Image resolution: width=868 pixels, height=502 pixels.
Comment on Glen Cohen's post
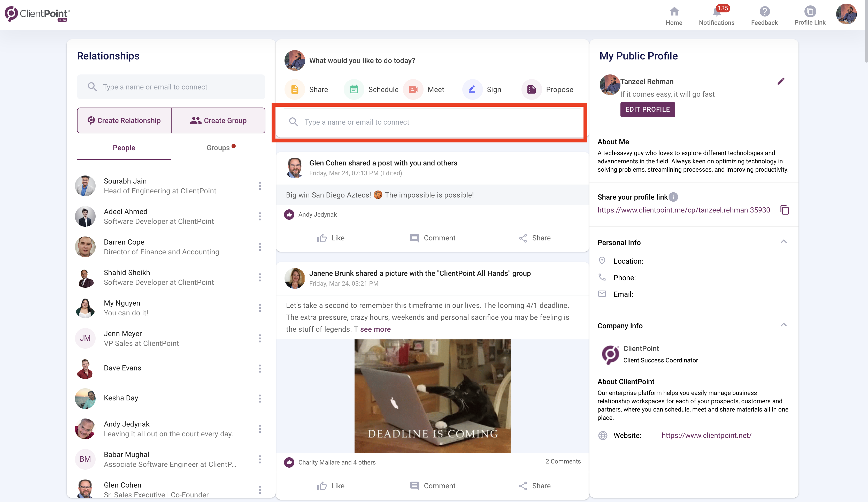pos(433,238)
